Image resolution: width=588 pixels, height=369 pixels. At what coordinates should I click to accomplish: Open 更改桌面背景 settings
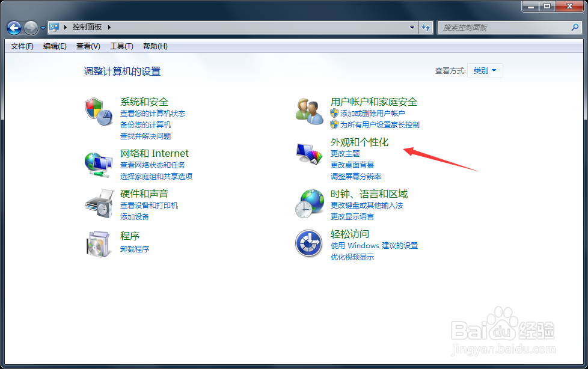[x=352, y=164]
